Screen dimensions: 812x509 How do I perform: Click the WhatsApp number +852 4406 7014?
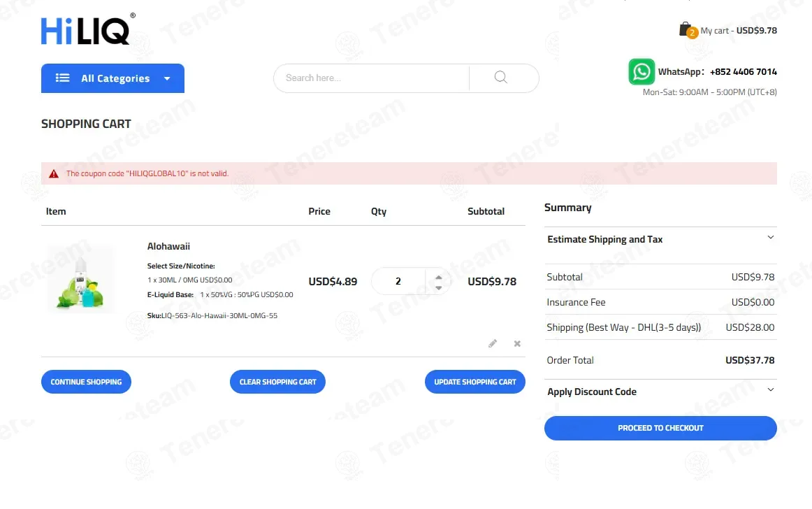[743, 71]
